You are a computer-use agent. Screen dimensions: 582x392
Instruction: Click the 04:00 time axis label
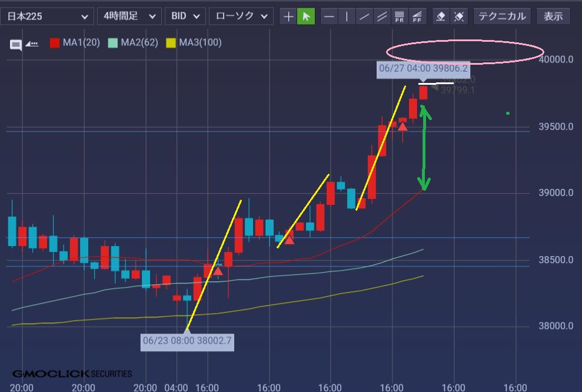pos(176,387)
